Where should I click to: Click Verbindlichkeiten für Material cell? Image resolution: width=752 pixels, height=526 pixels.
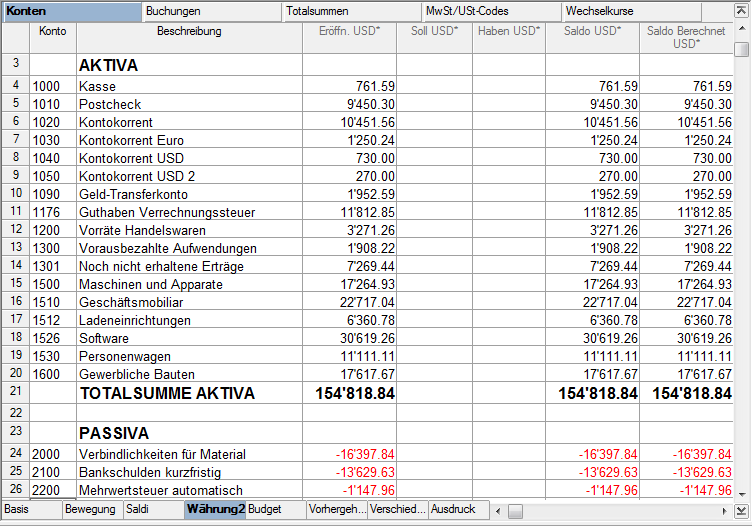click(x=189, y=454)
